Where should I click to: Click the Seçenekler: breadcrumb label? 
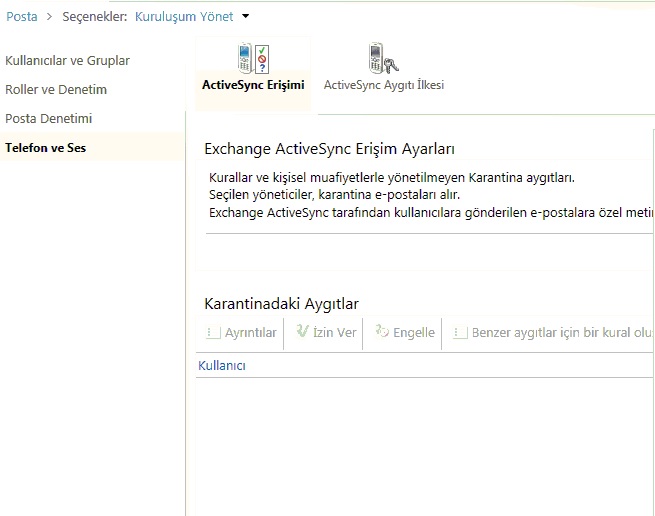(95, 17)
